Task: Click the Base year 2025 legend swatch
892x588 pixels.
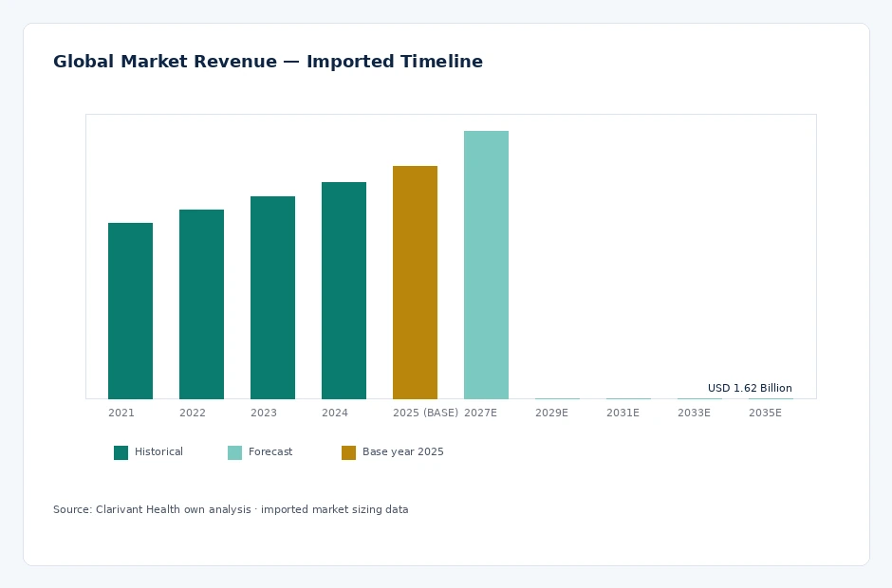Action: pyautogui.click(x=348, y=452)
